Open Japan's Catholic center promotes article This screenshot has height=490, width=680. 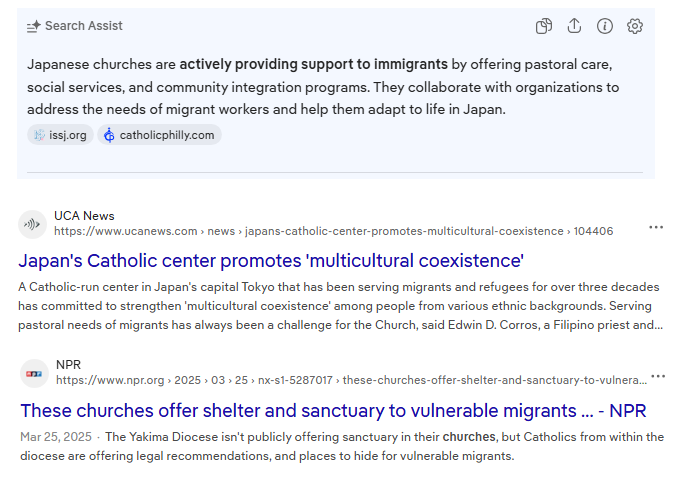coord(271,261)
